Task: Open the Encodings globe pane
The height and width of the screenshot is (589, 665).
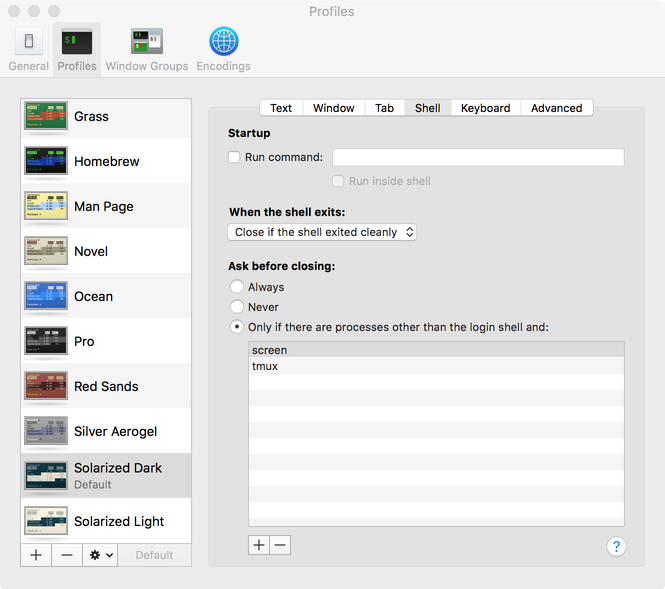Action: click(x=224, y=49)
